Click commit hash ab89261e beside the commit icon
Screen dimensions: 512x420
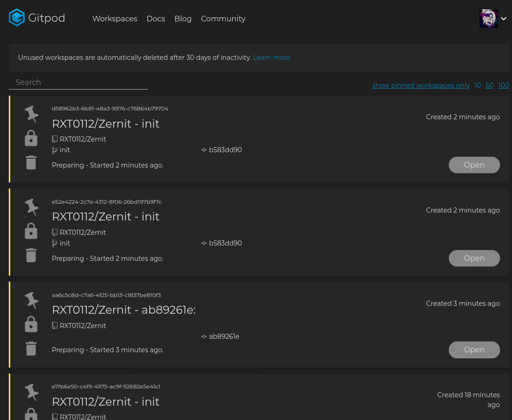(224, 336)
